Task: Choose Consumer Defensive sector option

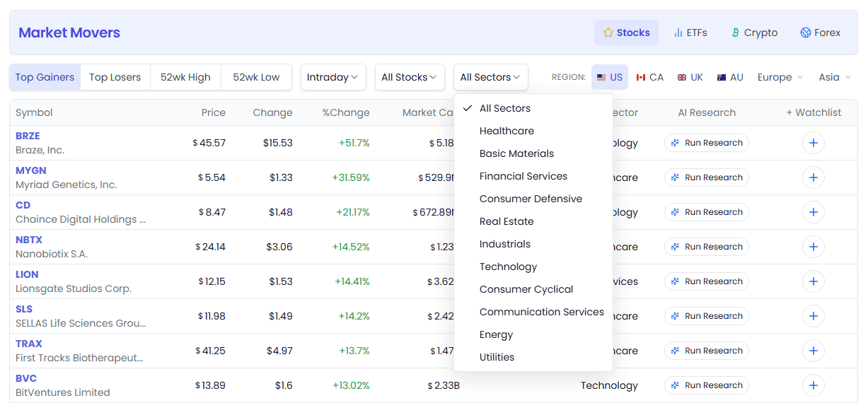Action: point(533,199)
